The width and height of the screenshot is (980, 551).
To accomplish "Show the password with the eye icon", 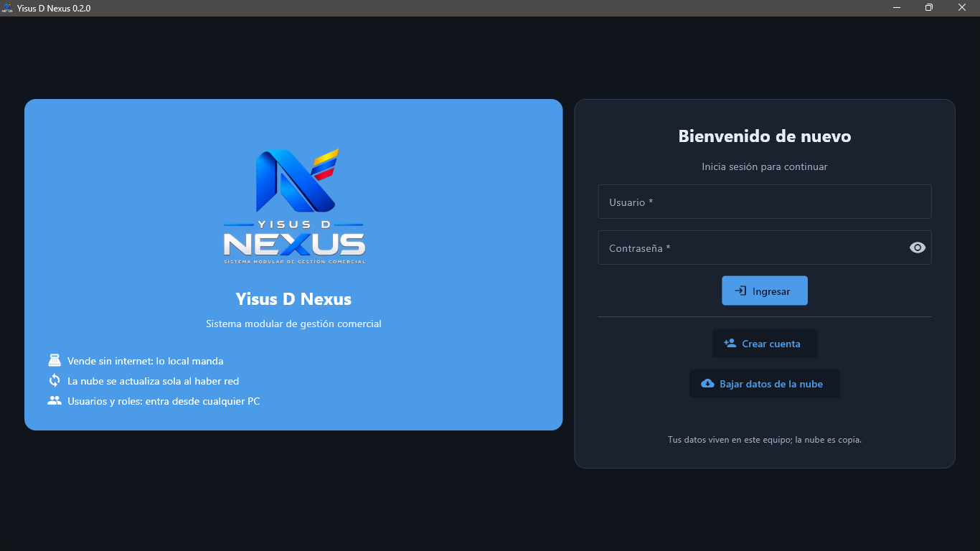I will (918, 248).
